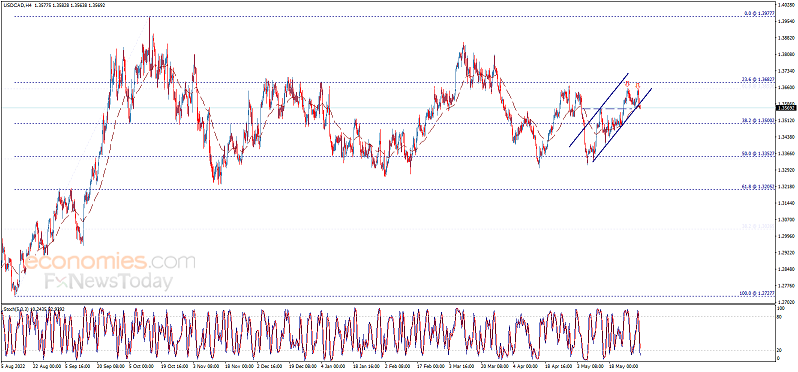Click the stochastic 100 scale value
Viewport: 798px width, 372px height.
(x=779, y=308)
